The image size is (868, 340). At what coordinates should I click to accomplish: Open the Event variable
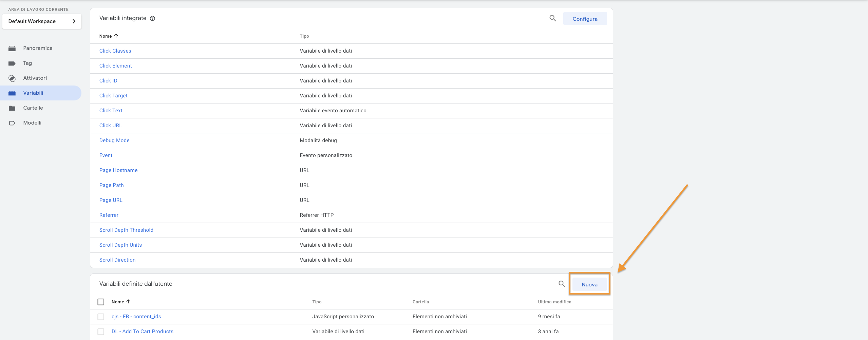click(106, 155)
